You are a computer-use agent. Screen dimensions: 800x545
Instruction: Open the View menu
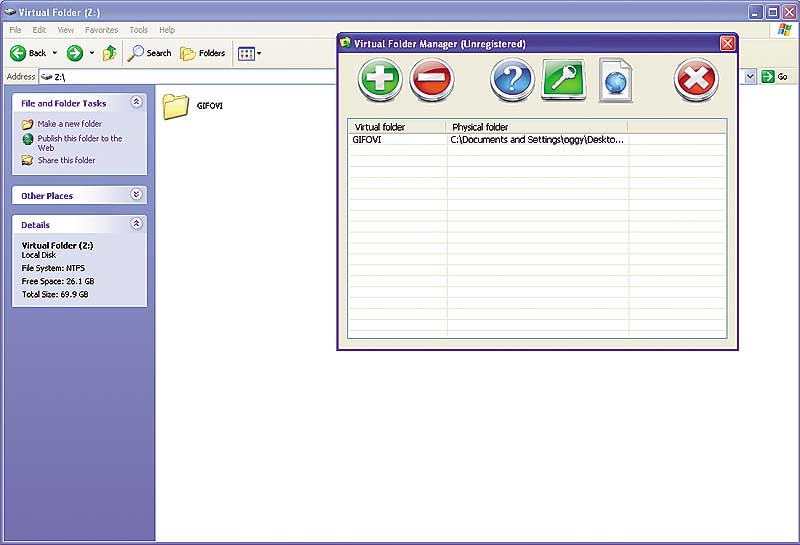click(x=65, y=30)
